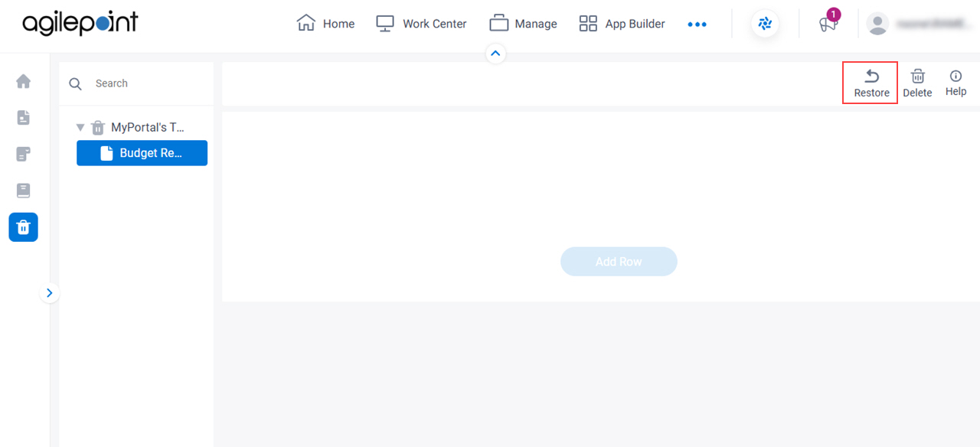This screenshot has height=447, width=980.
Task: Click the Add Row button
Action: point(619,262)
